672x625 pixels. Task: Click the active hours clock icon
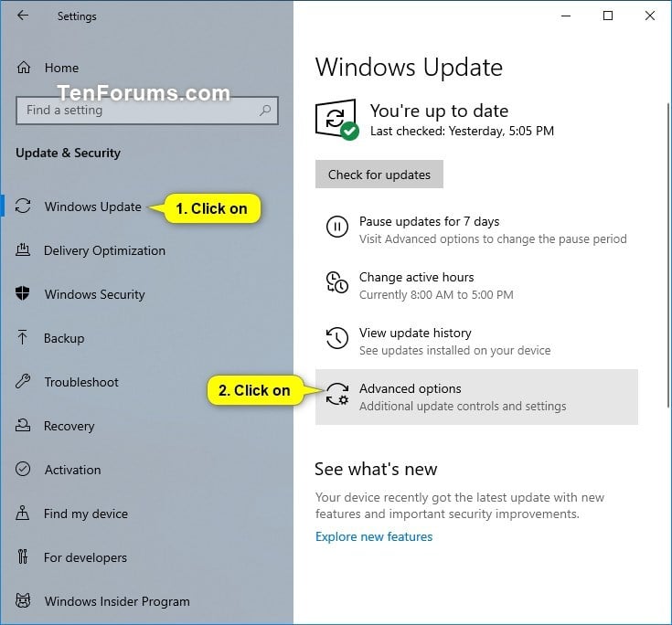tap(337, 282)
